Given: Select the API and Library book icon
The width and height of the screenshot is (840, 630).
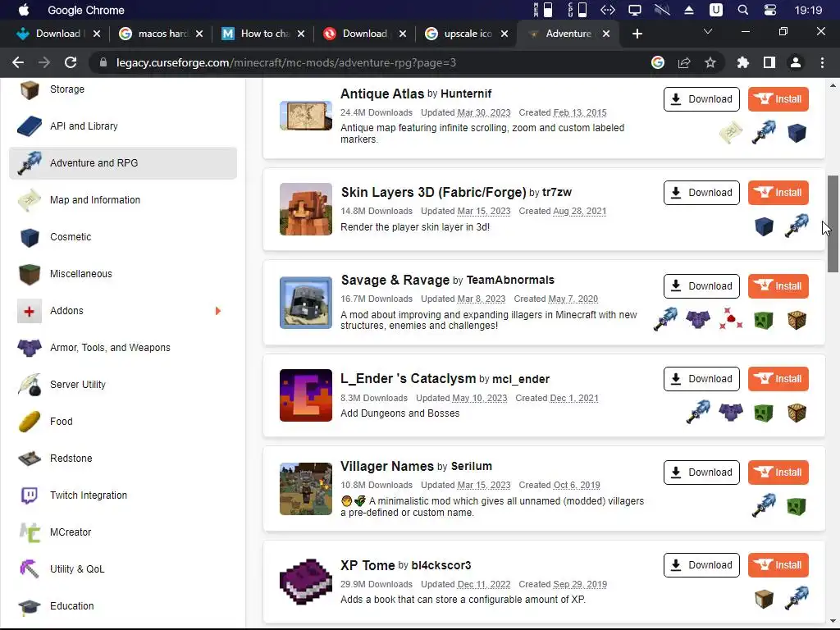Looking at the screenshot, I should 30,126.
